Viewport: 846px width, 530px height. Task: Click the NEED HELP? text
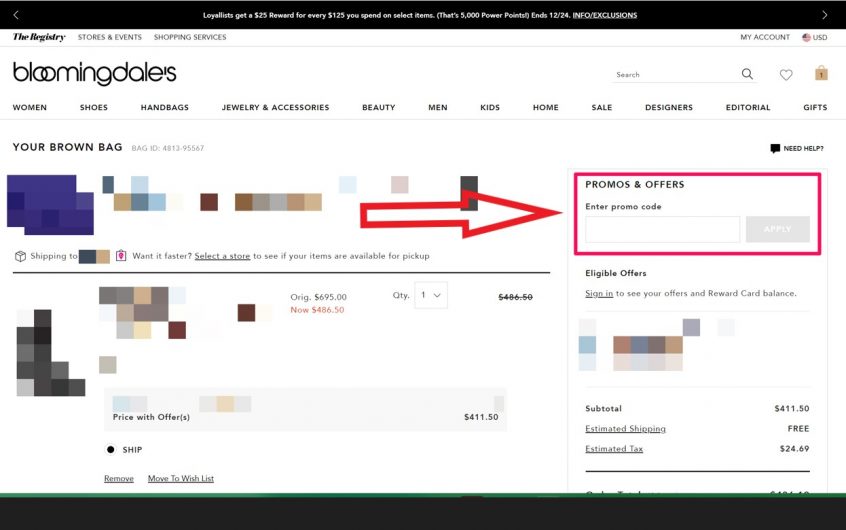(803, 148)
